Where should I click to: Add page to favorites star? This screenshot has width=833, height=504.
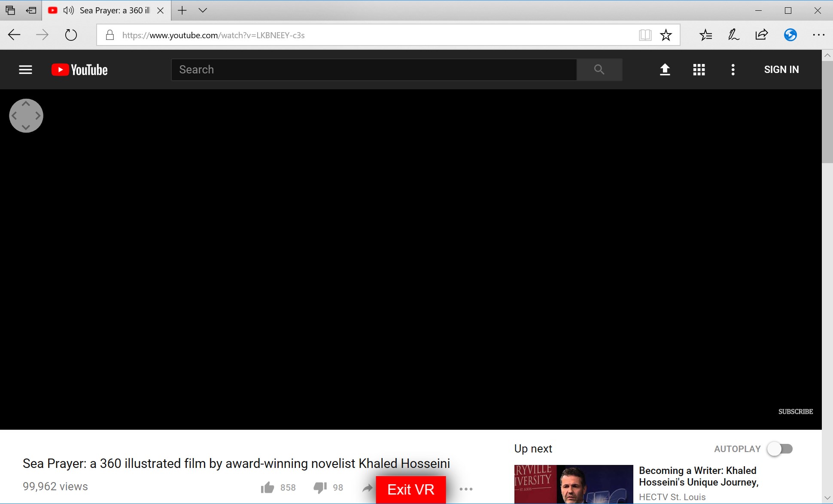tap(666, 35)
